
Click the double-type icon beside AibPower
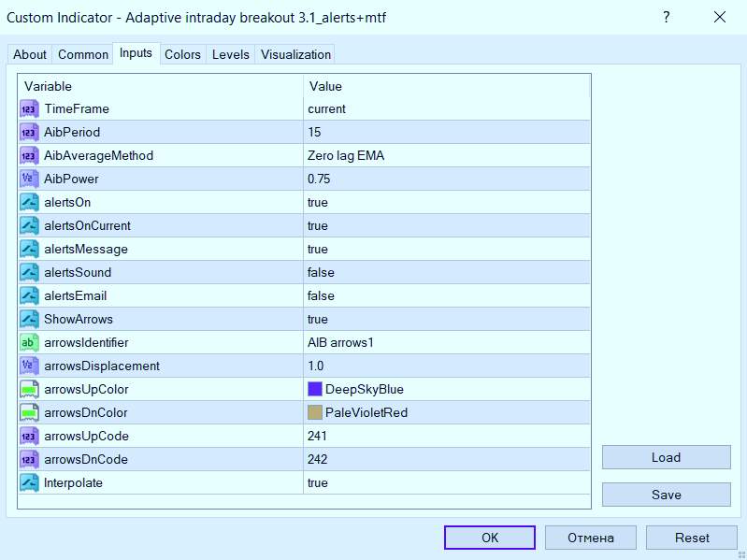click(29, 179)
